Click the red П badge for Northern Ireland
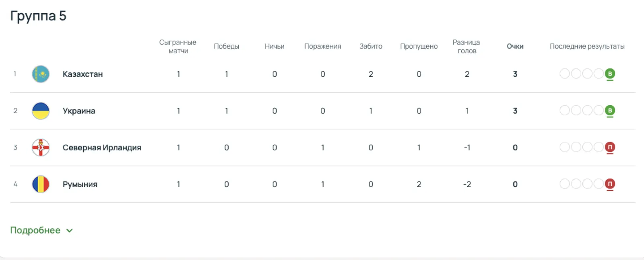Viewport: 644px width, 260px height. [x=610, y=147]
